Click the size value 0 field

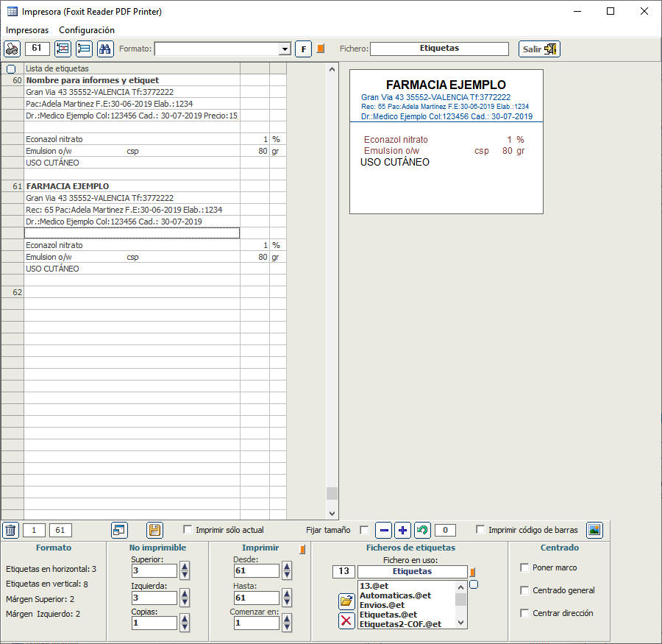445,530
